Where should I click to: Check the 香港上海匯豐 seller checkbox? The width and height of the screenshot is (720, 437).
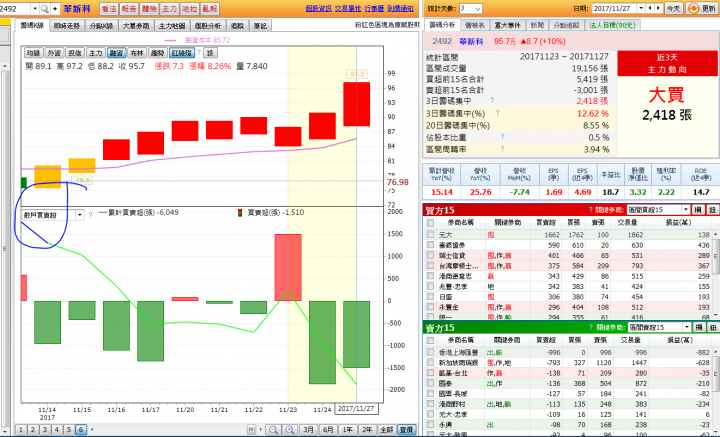[430, 352]
